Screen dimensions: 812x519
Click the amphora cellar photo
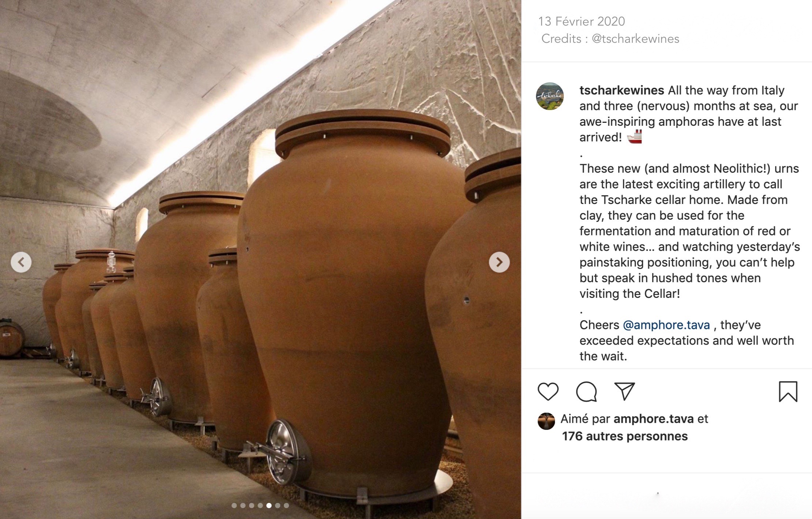coord(260,259)
